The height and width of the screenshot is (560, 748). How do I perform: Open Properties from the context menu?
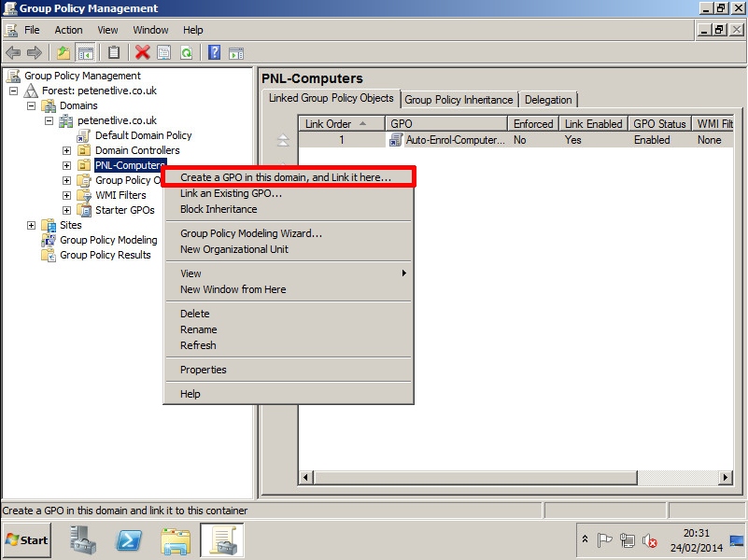[289, 370]
